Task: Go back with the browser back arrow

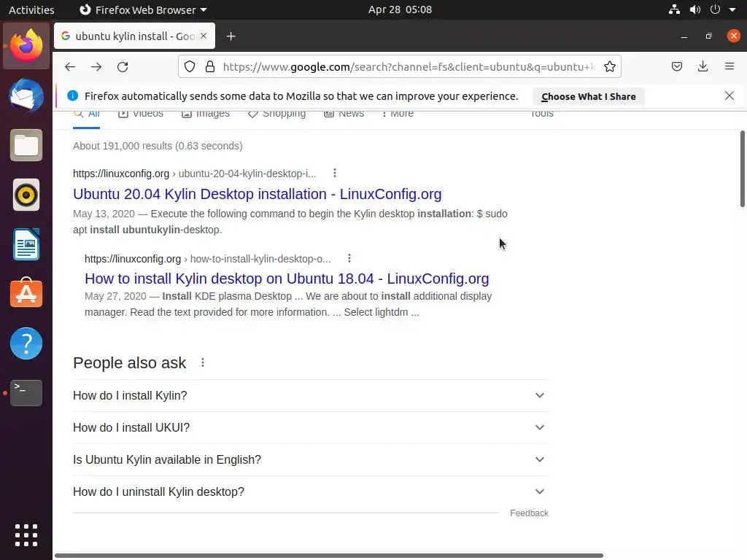Action: pos(70,66)
